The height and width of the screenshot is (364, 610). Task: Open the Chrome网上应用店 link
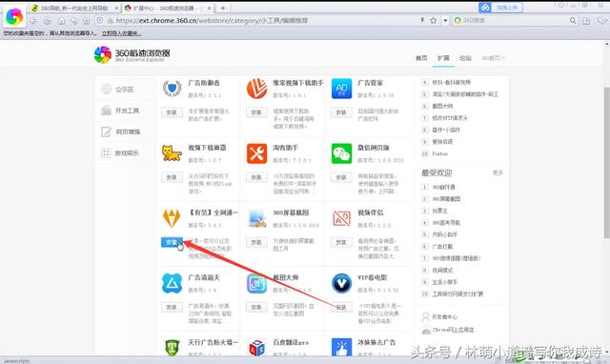pyautogui.click(x=448, y=330)
